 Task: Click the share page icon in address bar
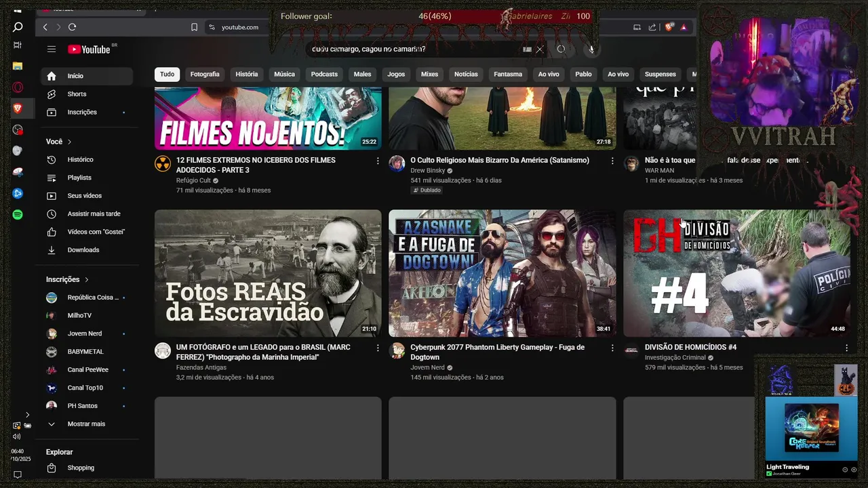[652, 27]
